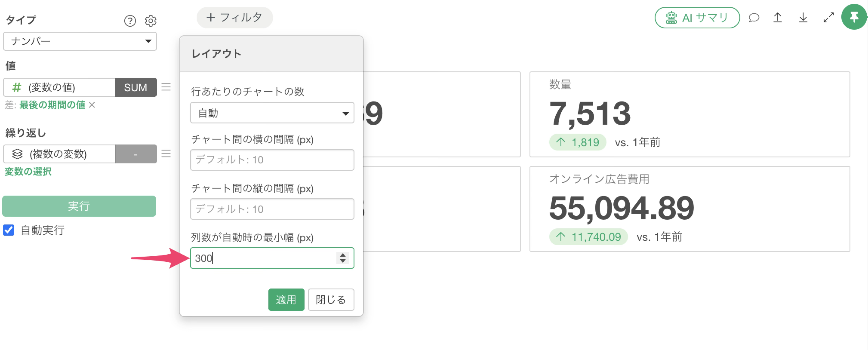This screenshot has width=868, height=350.
Task: Click the green pin button
Action: point(854,17)
